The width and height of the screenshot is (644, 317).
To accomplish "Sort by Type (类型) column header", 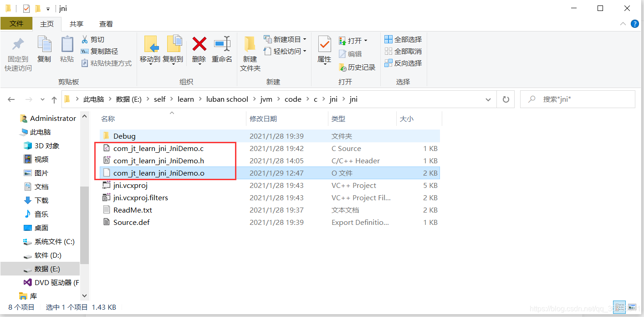I will click(362, 119).
